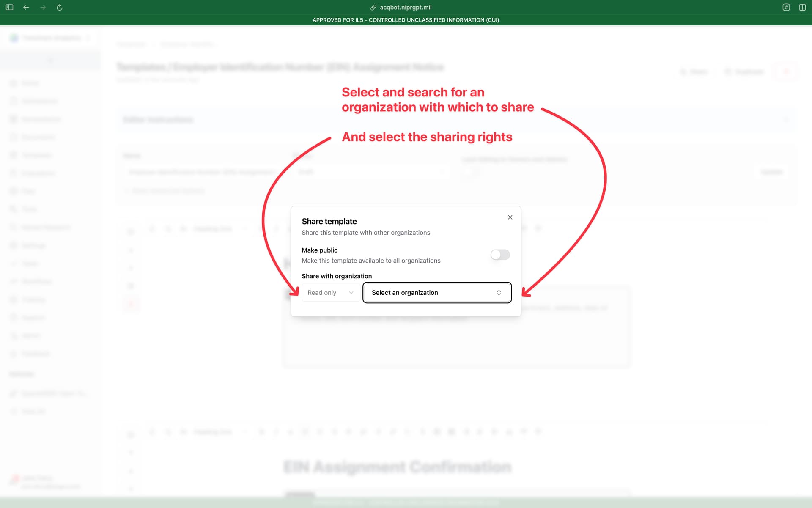Click the link icon beside acqbot.niprgpt.mil
The width and height of the screenshot is (812, 508).
point(373,7)
